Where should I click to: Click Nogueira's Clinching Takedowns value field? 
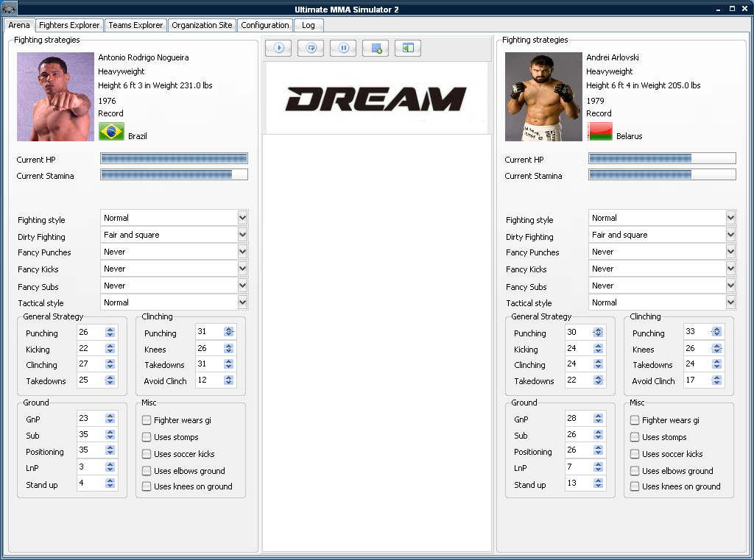point(209,364)
